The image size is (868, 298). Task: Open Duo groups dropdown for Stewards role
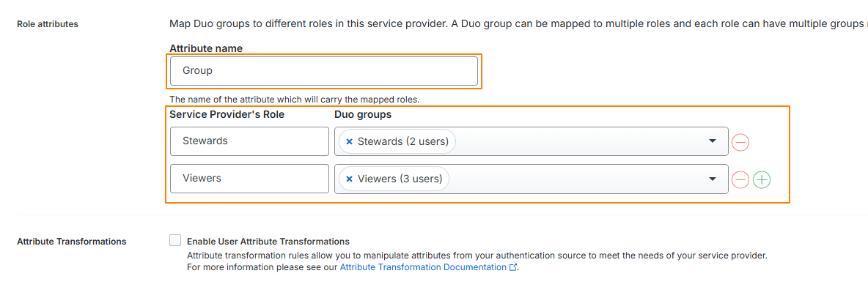(713, 141)
